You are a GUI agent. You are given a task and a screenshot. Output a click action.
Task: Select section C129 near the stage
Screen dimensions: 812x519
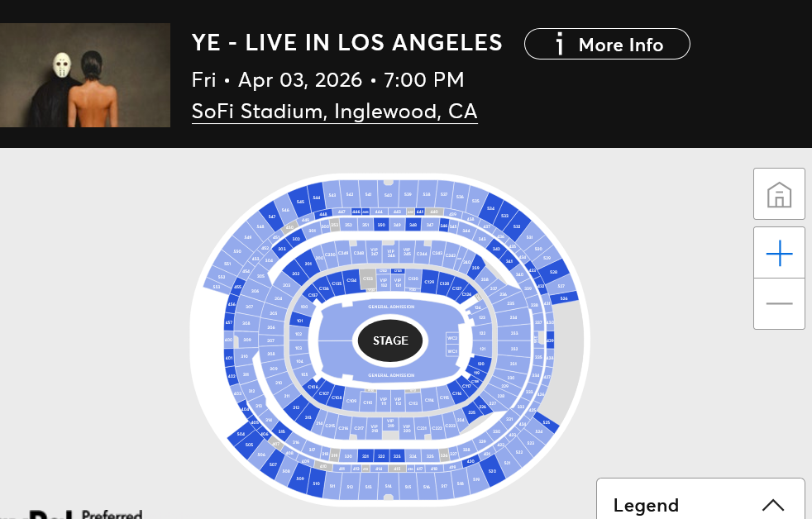pyautogui.click(x=429, y=283)
